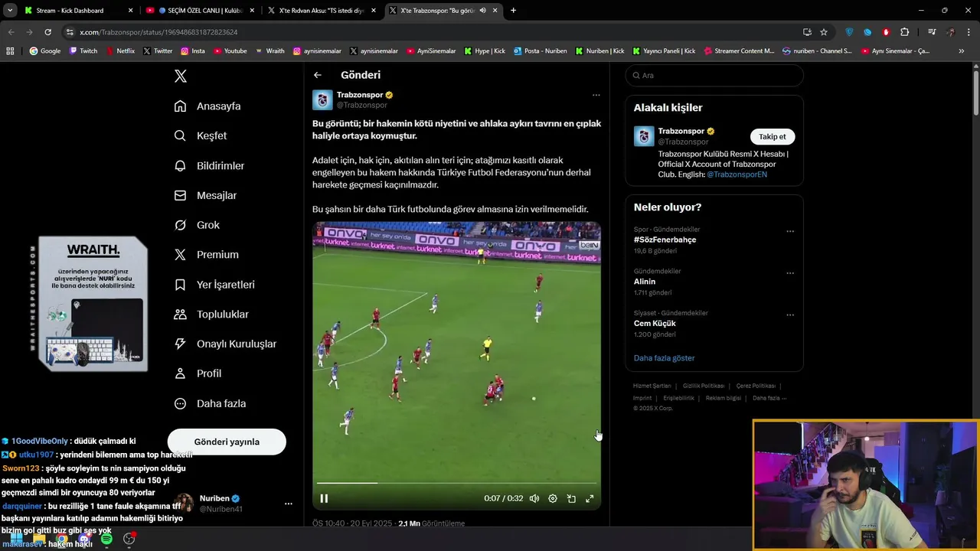Reload the current page
Screen dimensions: 980x551
tap(47, 32)
